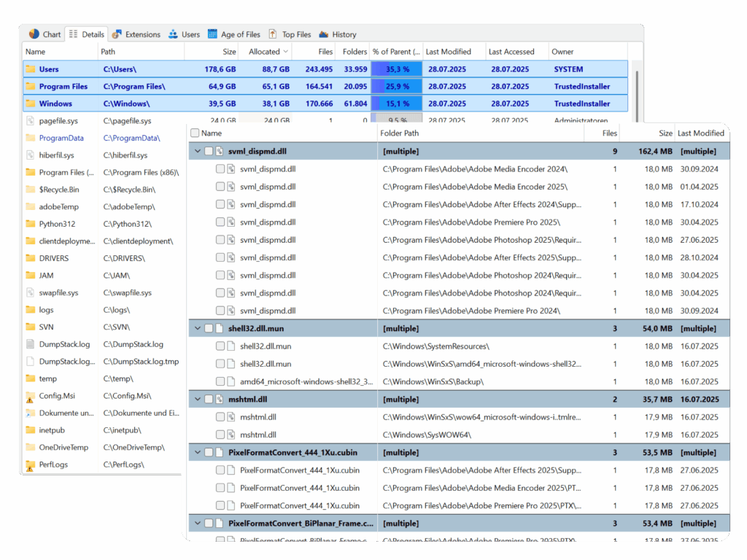Screen dimensions: 747x560
Task: Check shell32.dll.mun in SystemResources
Action: pos(220,346)
